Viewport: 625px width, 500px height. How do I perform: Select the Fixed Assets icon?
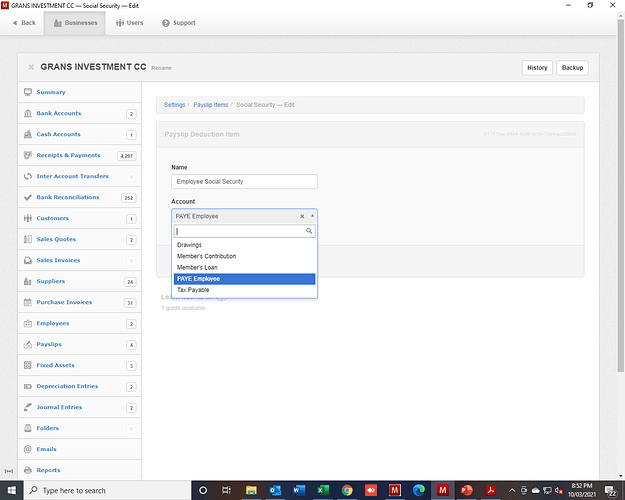28,365
